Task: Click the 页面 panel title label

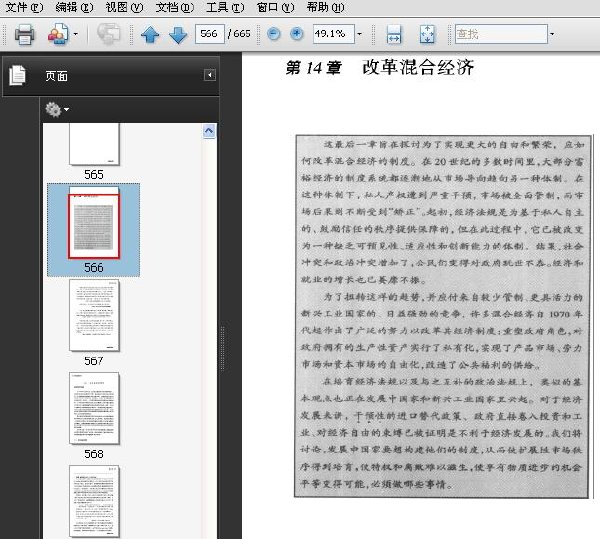Action: tap(57, 76)
